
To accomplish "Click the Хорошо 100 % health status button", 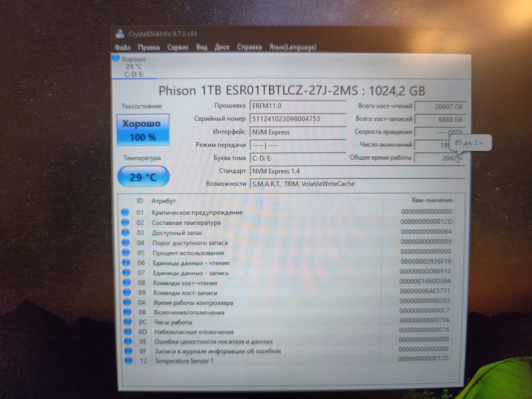I will coord(143,131).
